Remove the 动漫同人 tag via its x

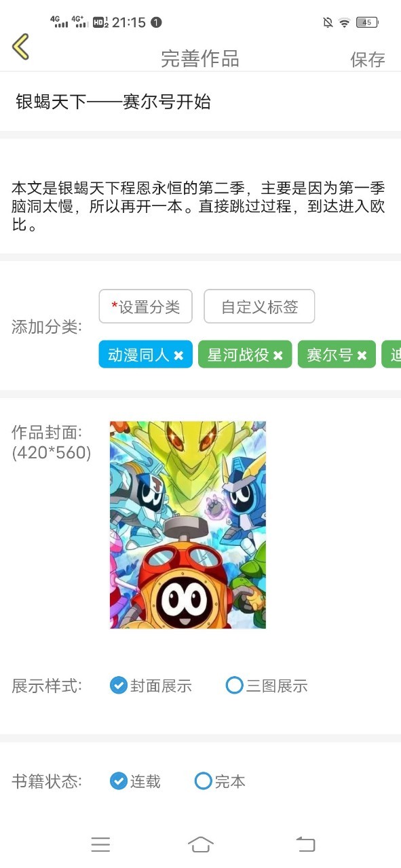coord(178,355)
